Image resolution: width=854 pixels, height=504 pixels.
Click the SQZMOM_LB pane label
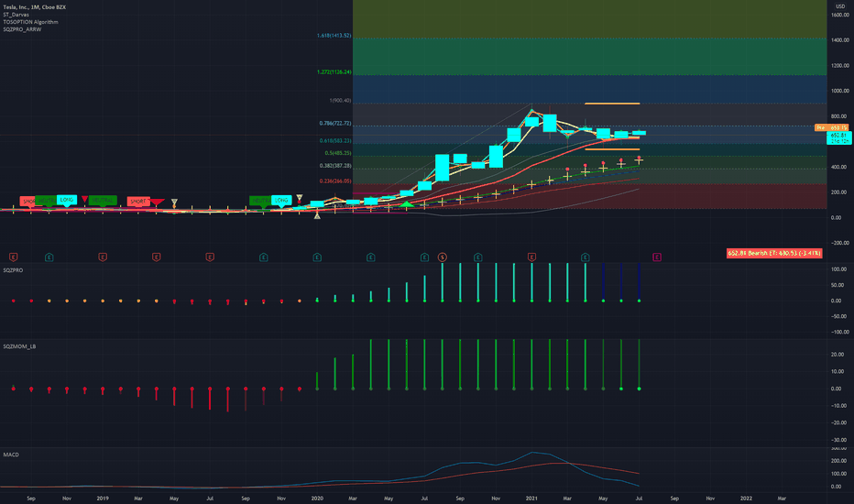pos(19,346)
